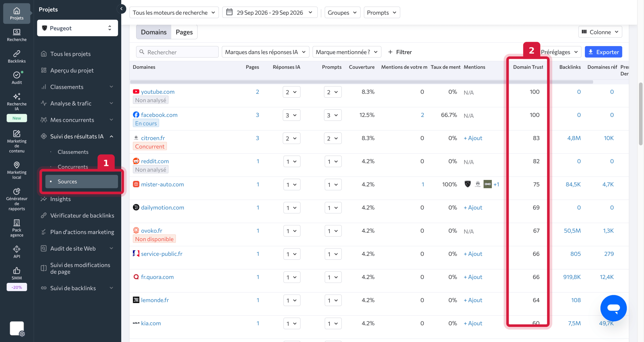The height and width of the screenshot is (342, 644).
Task: Click + Ajout in the dailymotion.com row
Action: tap(473, 207)
